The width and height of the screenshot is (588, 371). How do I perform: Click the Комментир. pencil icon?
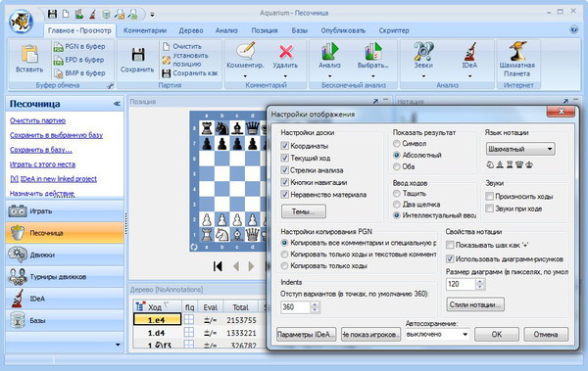pos(246,51)
